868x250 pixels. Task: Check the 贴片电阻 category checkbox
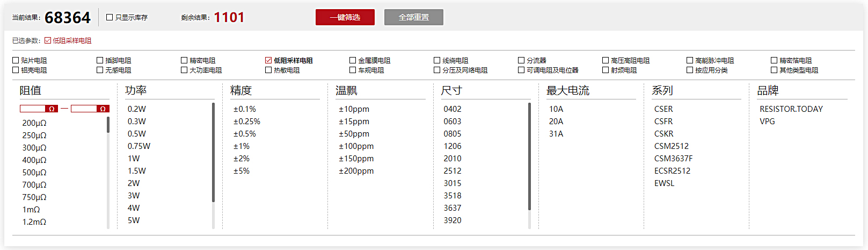(16, 60)
